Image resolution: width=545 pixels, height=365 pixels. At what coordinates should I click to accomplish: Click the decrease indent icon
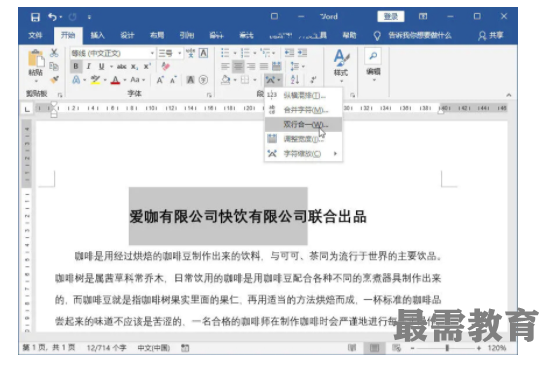point(289,53)
